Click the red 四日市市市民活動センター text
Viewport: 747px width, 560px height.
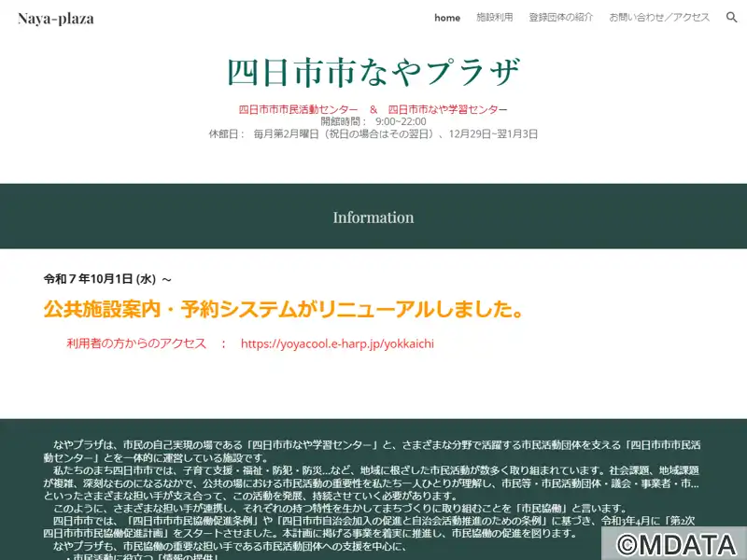click(292, 109)
